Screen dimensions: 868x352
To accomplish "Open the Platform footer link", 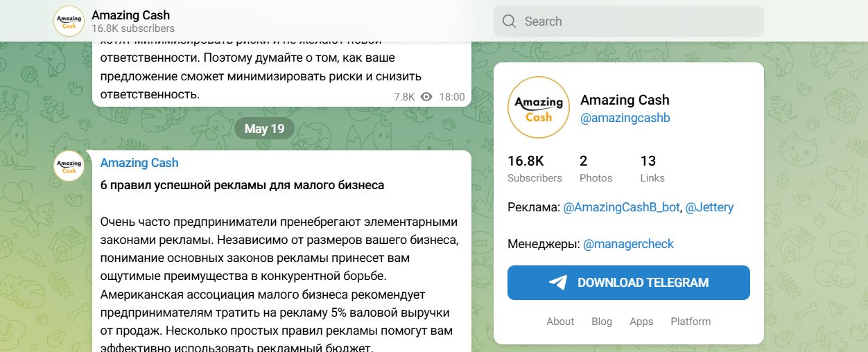I will tap(691, 322).
